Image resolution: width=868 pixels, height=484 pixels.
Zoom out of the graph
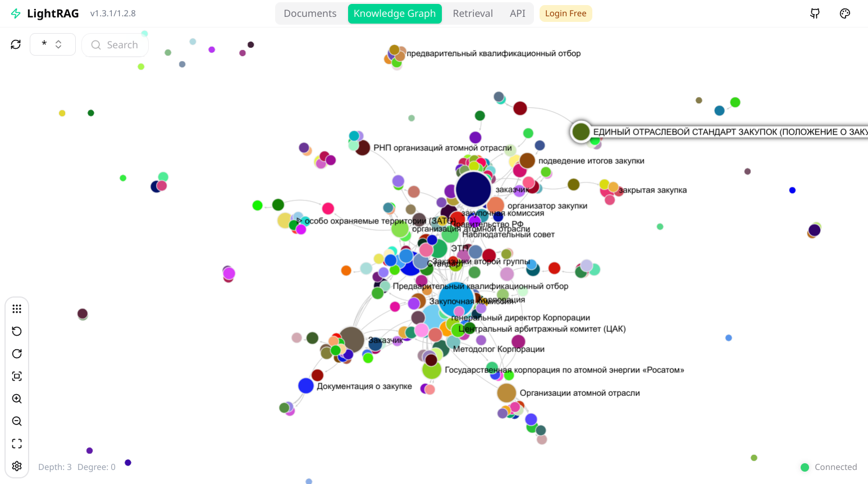tap(17, 421)
